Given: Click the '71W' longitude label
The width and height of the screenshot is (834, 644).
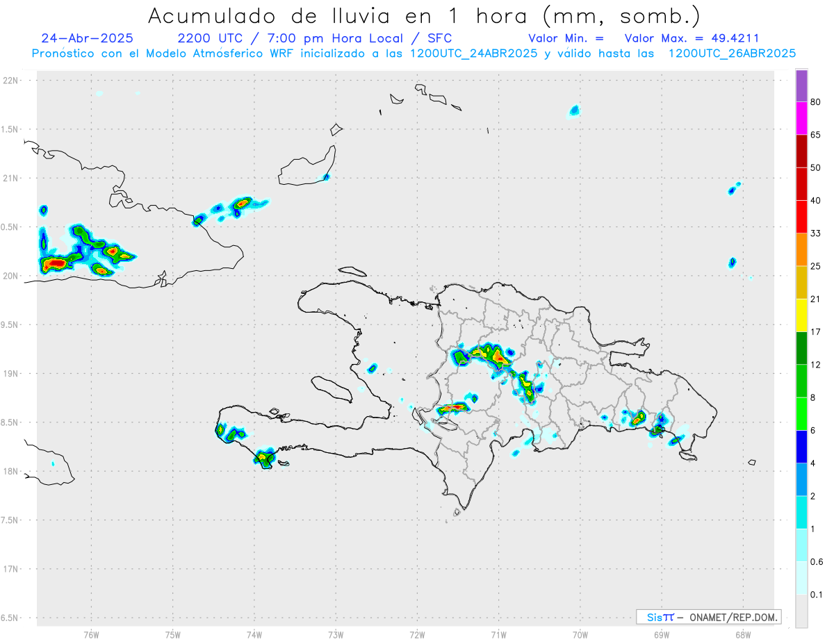Looking at the screenshot, I should pos(498,635).
